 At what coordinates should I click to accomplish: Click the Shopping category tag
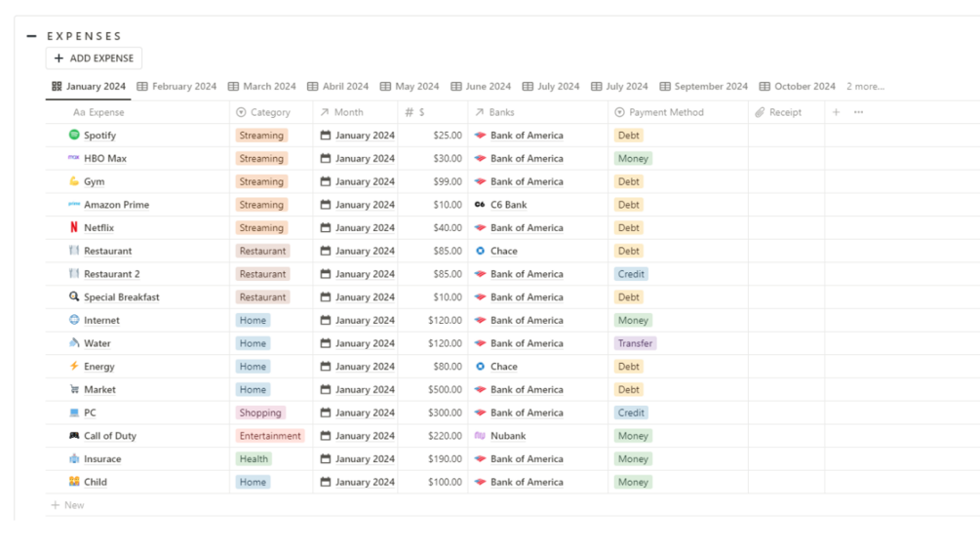tap(260, 413)
